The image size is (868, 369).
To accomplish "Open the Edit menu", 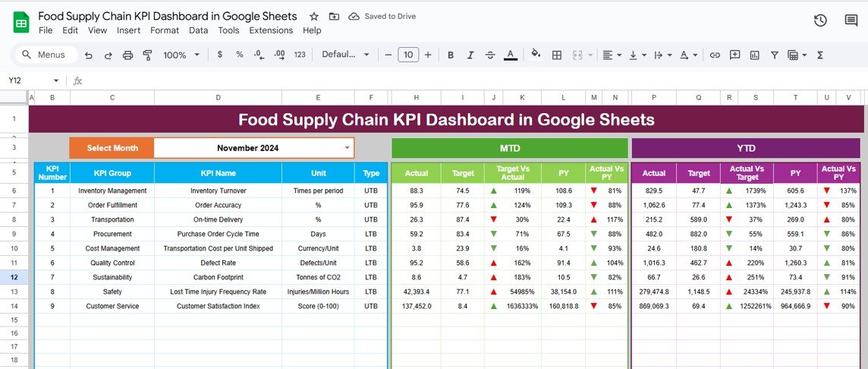I will click(x=71, y=30).
